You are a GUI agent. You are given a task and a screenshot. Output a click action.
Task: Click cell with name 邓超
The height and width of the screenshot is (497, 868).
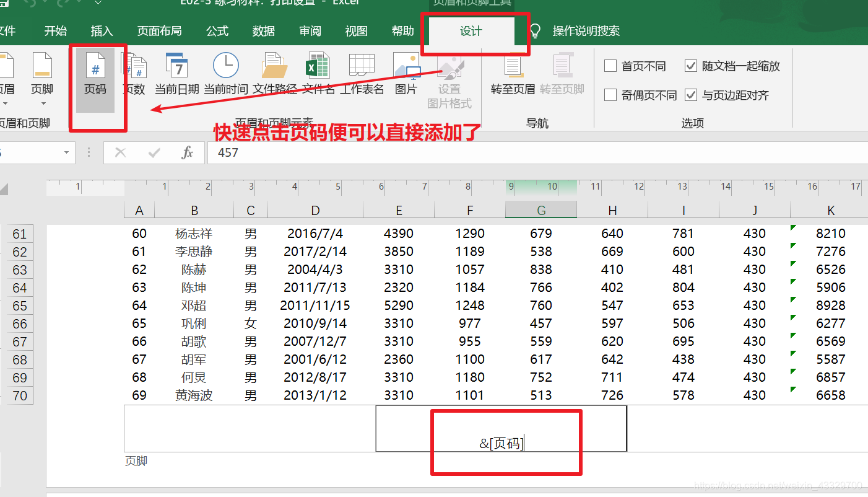(194, 306)
